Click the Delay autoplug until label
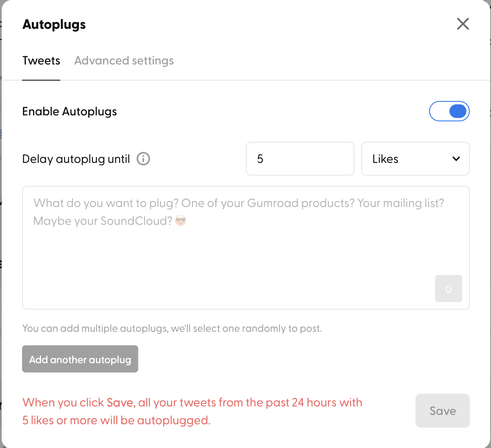 coord(76,159)
